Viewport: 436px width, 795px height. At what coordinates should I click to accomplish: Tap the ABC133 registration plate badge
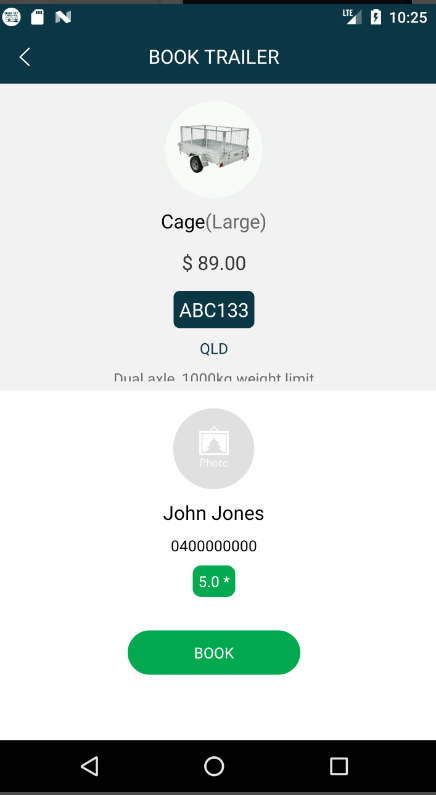point(214,310)
